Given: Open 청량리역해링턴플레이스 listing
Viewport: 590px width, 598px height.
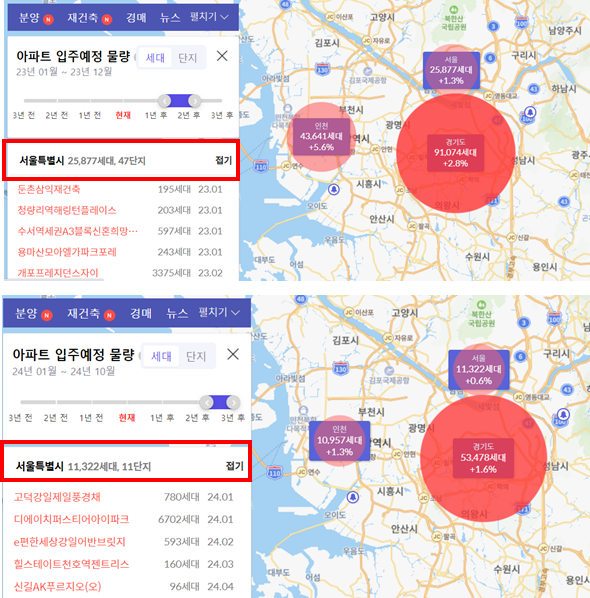Looking at the screenshot, I should tap(67, 210).
